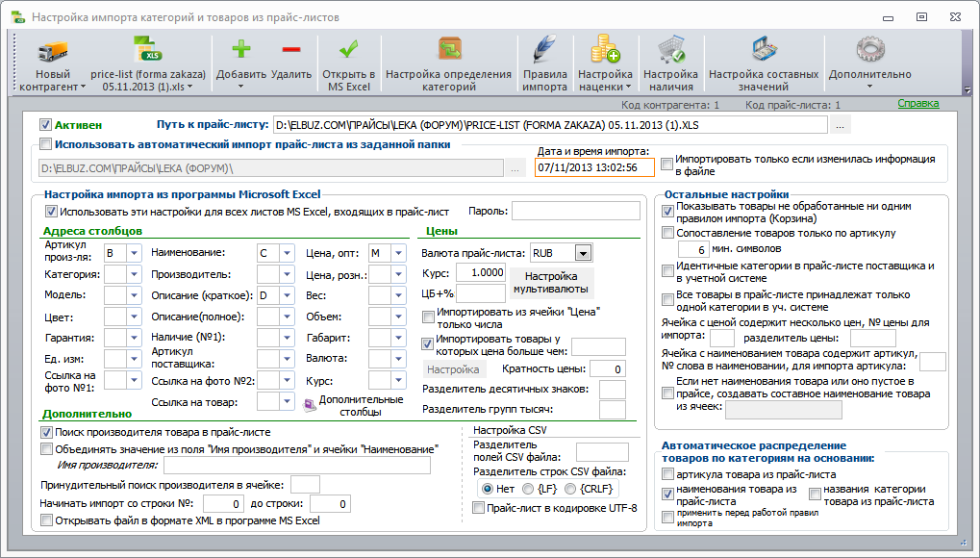Uncheck the Активен checkbox
The image size is (980, 558).
45,124
